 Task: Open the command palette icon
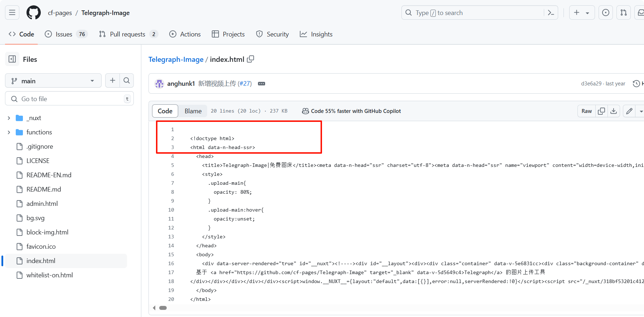[x=551, y=13]
